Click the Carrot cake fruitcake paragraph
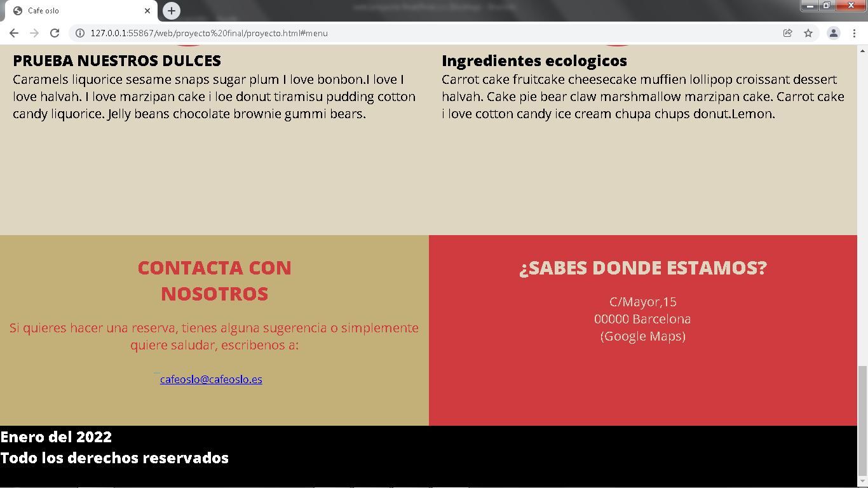The height and width of the screenshot is (488, 868). click(643, 97)
